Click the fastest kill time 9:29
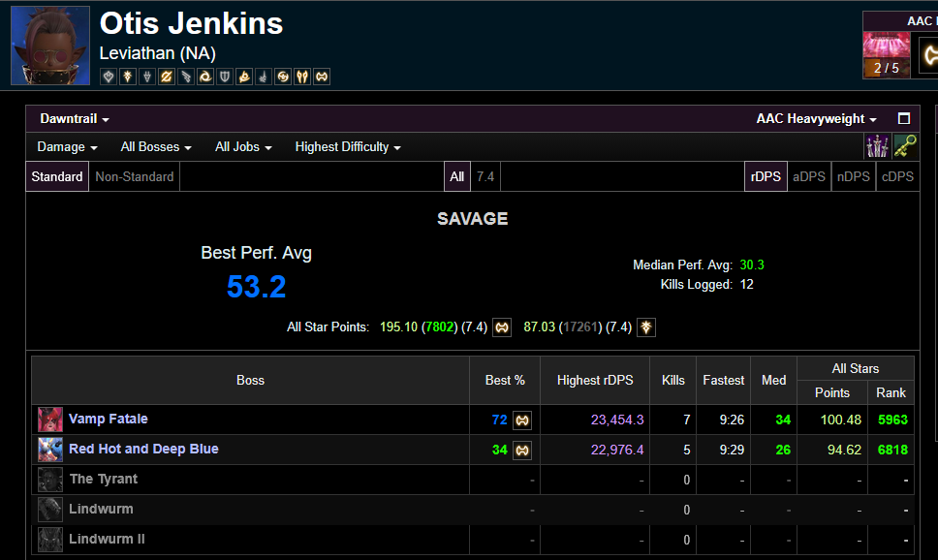938x560 pixels. click(x=732, y=450)
